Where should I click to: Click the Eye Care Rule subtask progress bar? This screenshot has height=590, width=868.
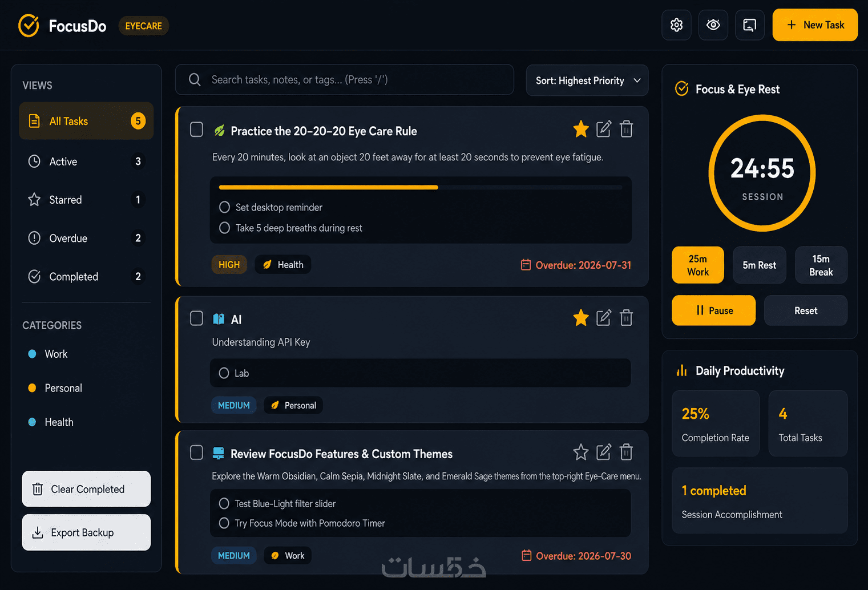421,187
